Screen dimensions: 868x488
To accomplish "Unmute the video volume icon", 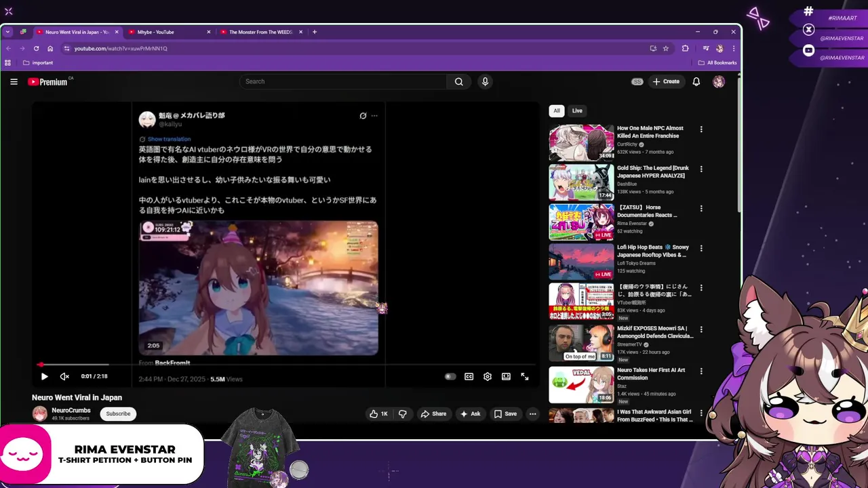I will pyautogui.click(x=64, y=376).
